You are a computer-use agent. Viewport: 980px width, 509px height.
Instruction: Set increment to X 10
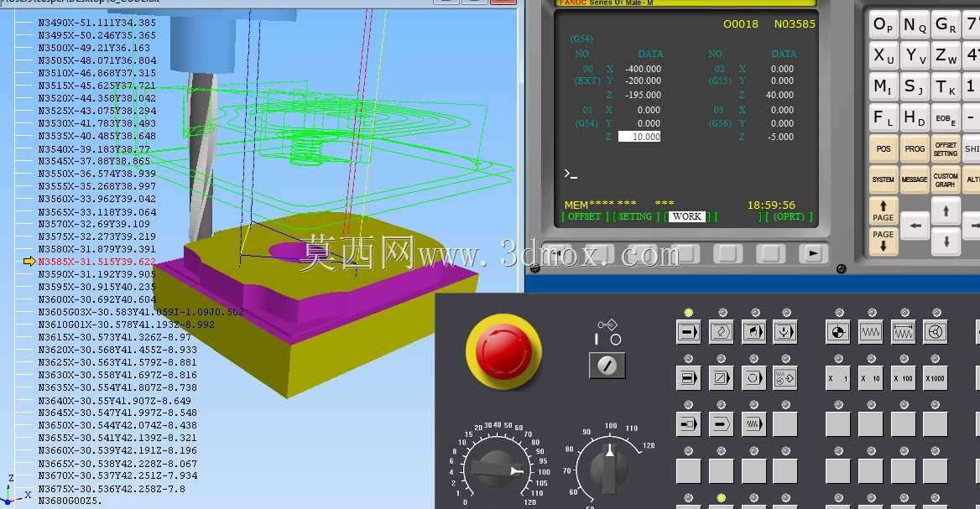pyautogui.click(x=871, y=378)
